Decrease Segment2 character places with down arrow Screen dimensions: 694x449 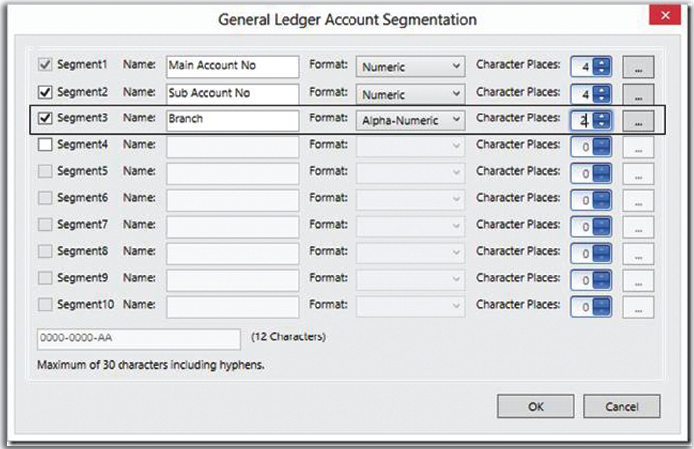(x=600, y=99)
